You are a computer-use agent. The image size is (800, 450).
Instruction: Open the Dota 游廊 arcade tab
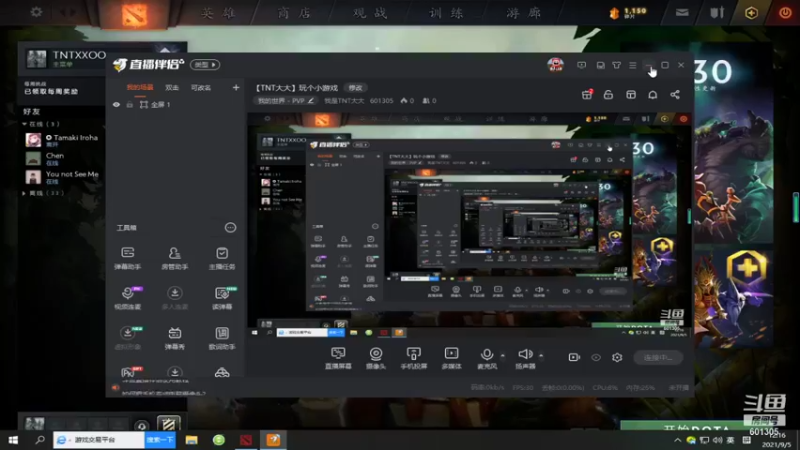523,13
